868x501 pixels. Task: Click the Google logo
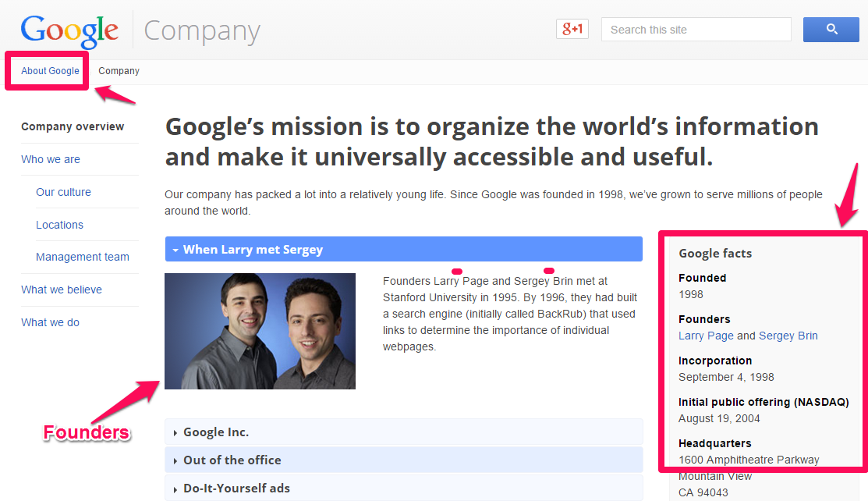pos(69,30)
